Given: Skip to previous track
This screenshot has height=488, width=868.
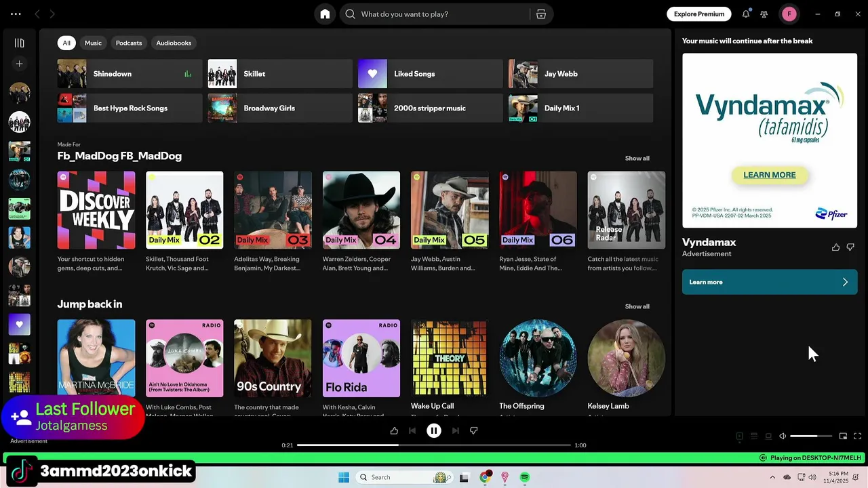Looking at the screenshot, I should tap(412, 430).
